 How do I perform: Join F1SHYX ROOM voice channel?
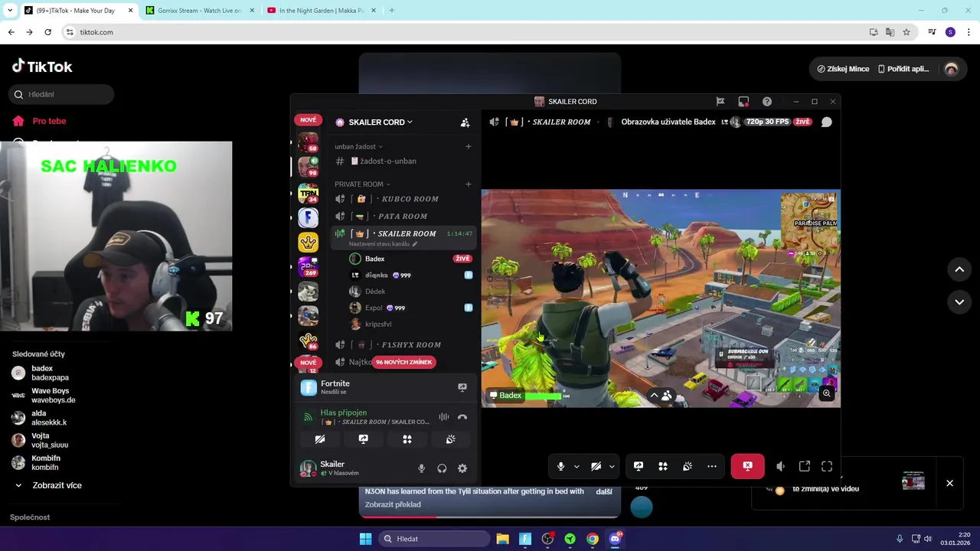404,345
